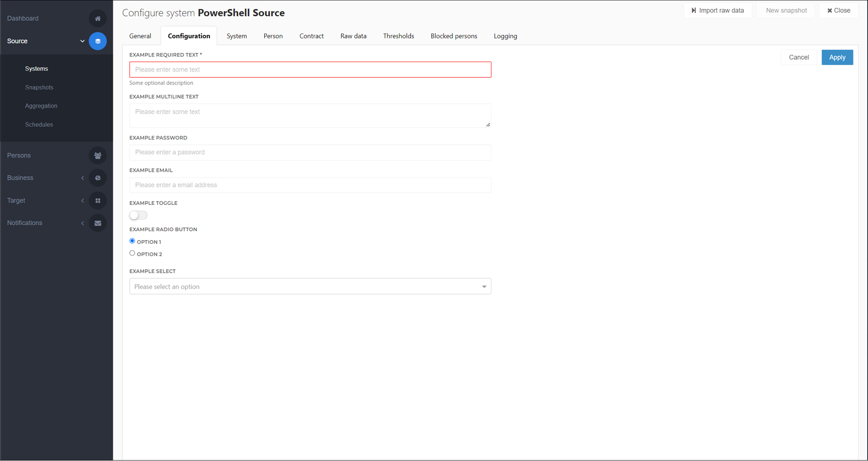
Task: Focus the Example Multiline Text area
Action: point(310,116)
